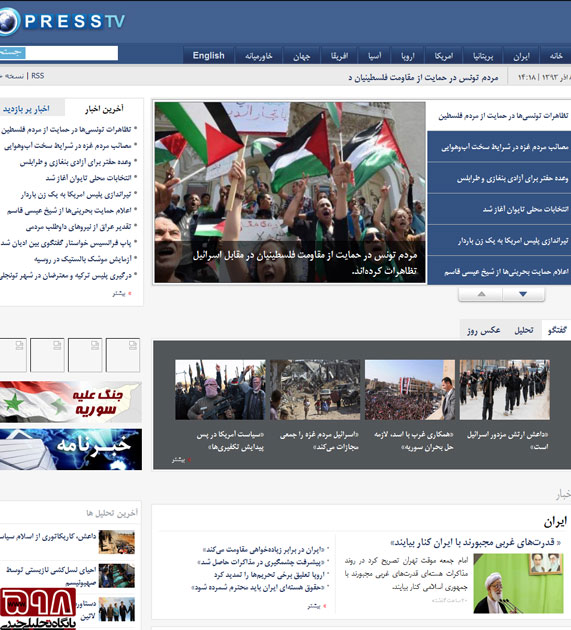571x630 pixels.
Task: Open the Syria war flag banner
Action: pos(70,402)
